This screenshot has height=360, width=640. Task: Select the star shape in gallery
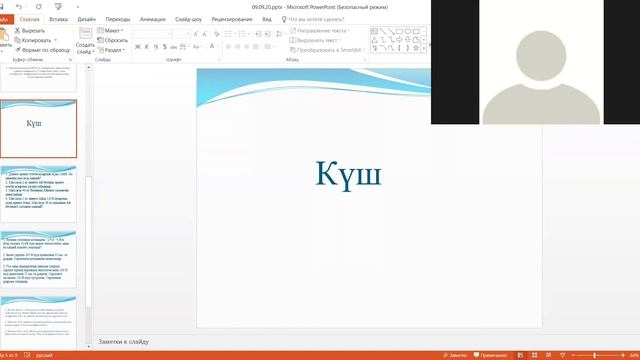coord(416,48)
